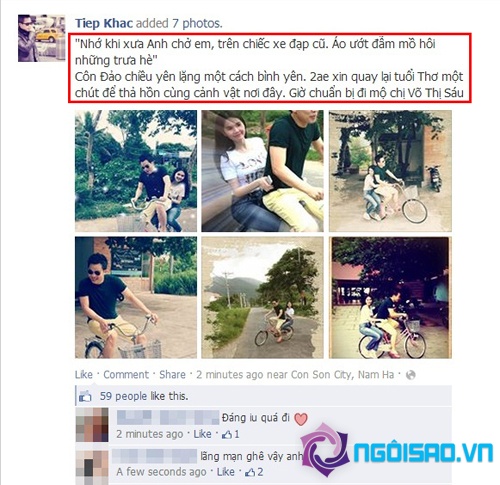
Task: Open first commenter's blurred avatar
Action: point(92,425)
